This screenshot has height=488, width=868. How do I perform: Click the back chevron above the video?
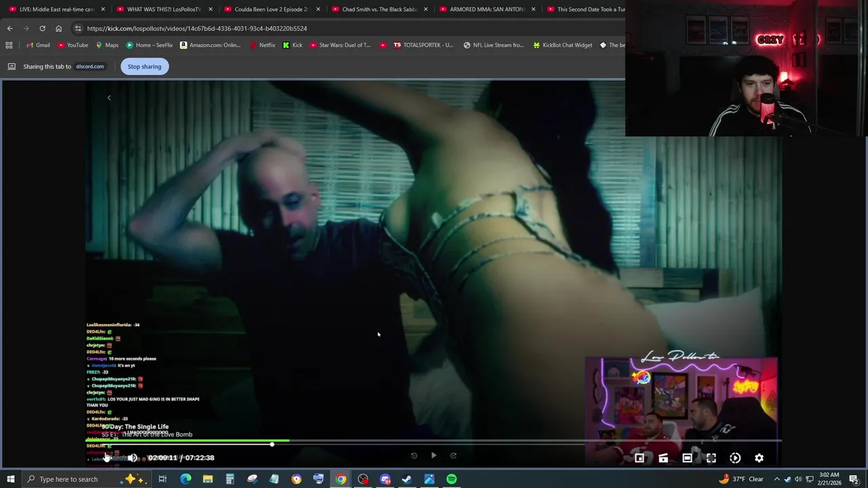108,98
